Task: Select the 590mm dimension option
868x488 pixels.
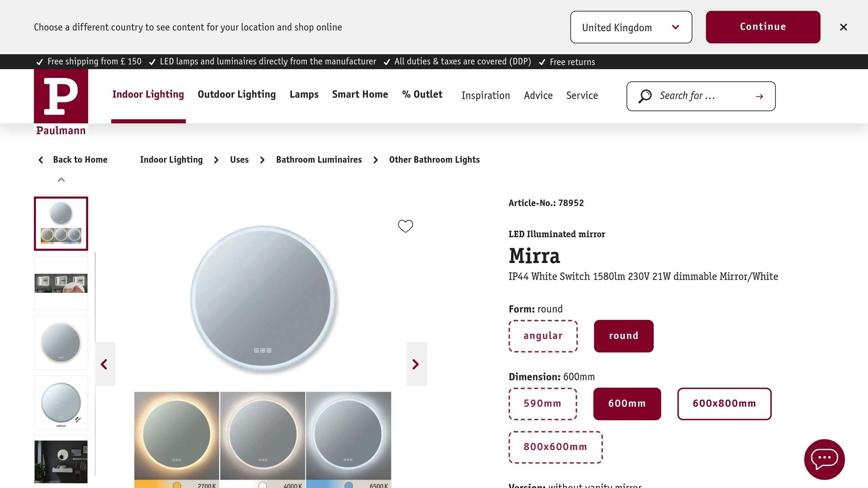Action: (x=542, y=403)
